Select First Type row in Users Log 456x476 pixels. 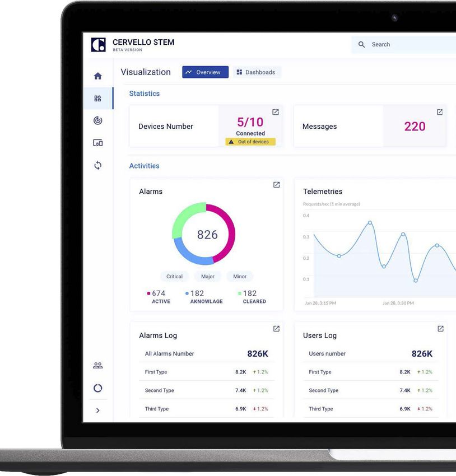[371, 372]
